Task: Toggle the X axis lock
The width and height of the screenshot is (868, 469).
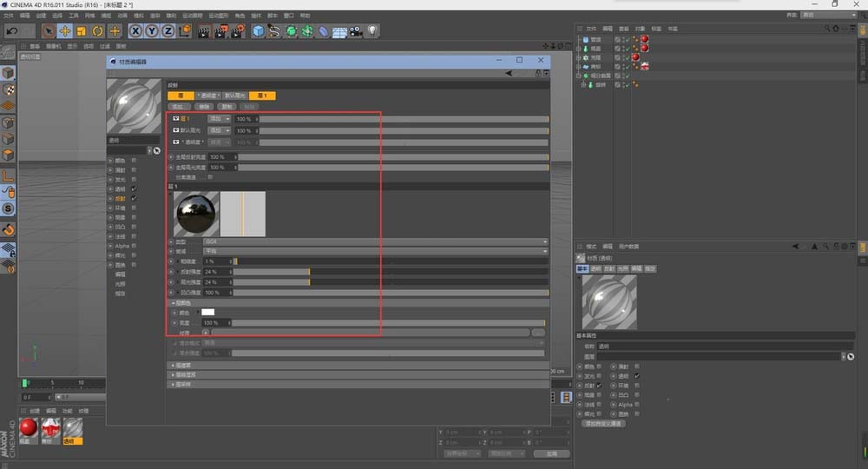Action: [134, 31]
